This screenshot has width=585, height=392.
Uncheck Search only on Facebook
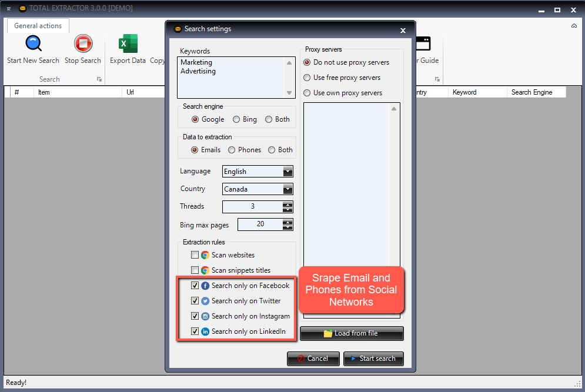(195, 285)
